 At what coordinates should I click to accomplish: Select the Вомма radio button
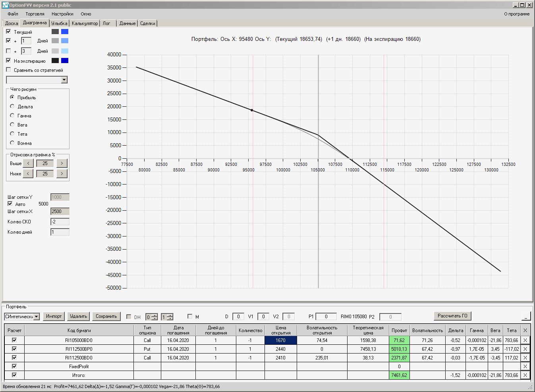[x=12, y=143]
